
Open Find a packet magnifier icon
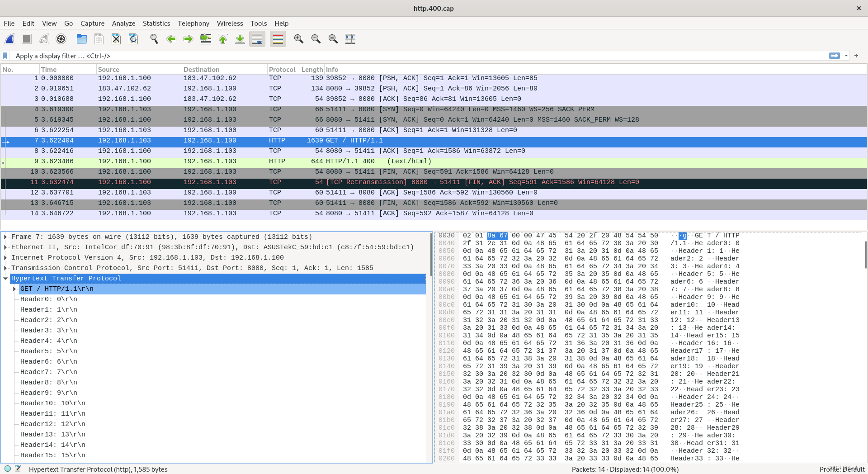(x=154, y=39)
